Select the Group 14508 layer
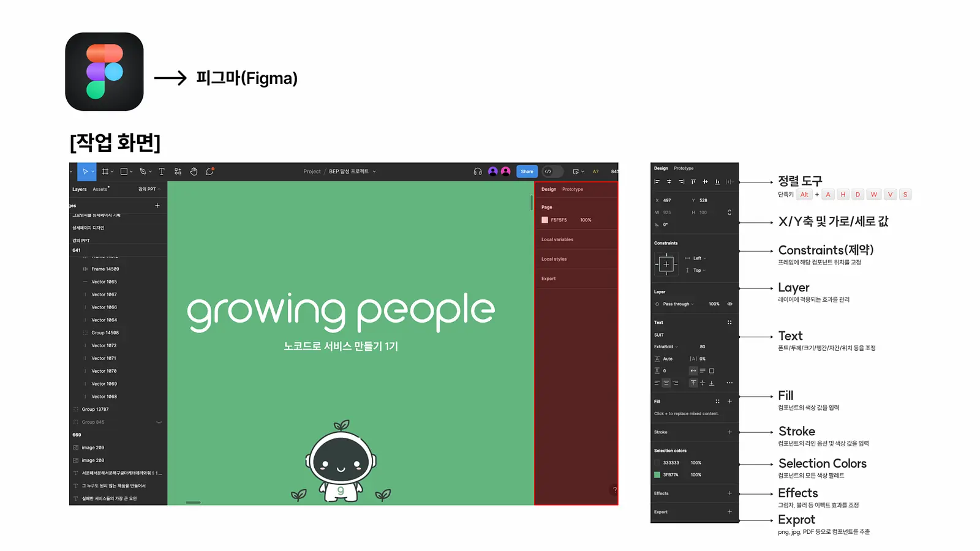The height and width of the screenshot is (551, 980). tap(105, 333)
